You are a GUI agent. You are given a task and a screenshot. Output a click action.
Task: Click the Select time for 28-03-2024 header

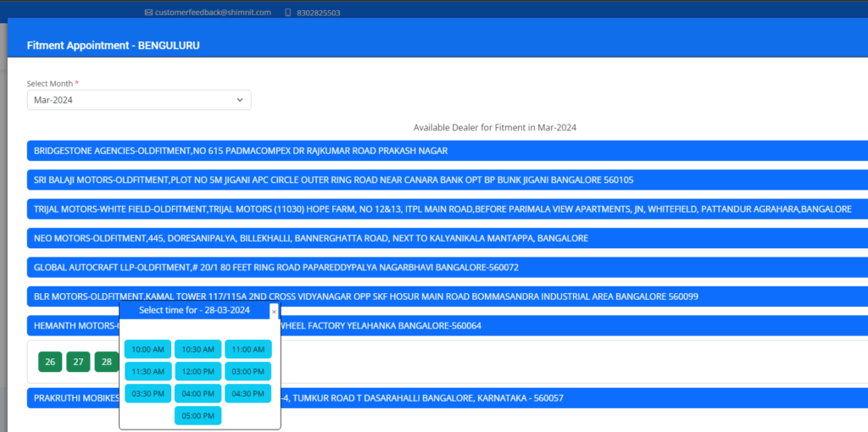point(194,310)
